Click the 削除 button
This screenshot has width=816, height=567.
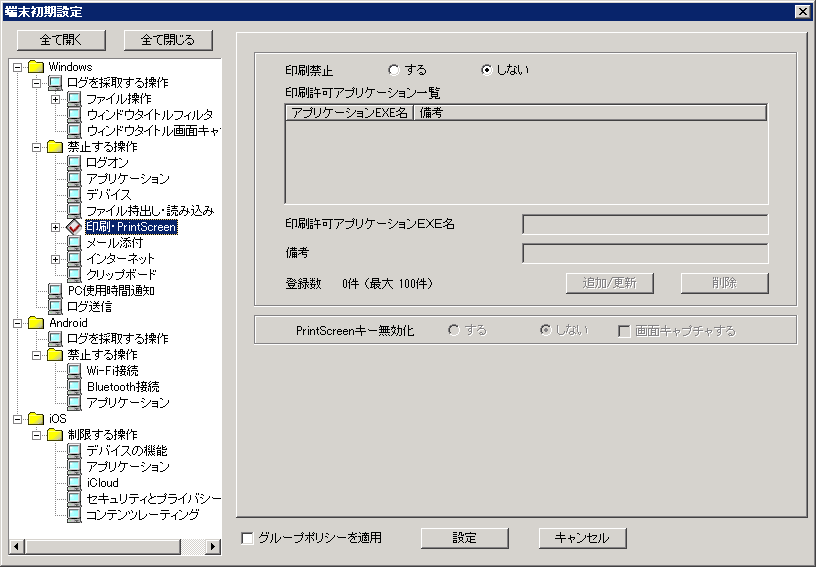pyautogui.click(x=724, y=283)
